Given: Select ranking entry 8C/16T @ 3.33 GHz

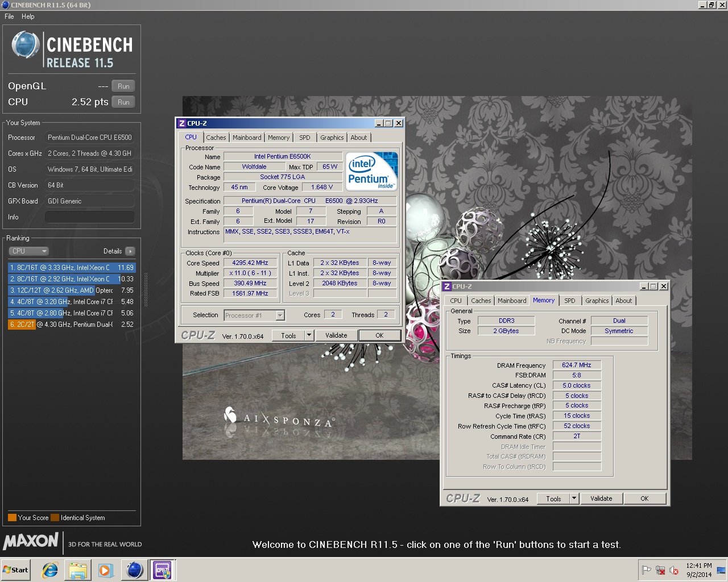Looking at the screenshot, I should coord(72,268).
